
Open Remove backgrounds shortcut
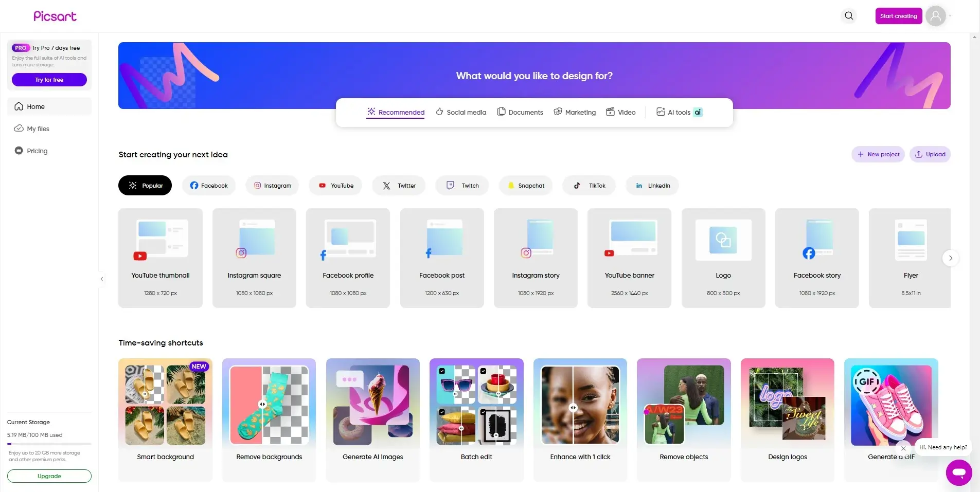[269, 420]
